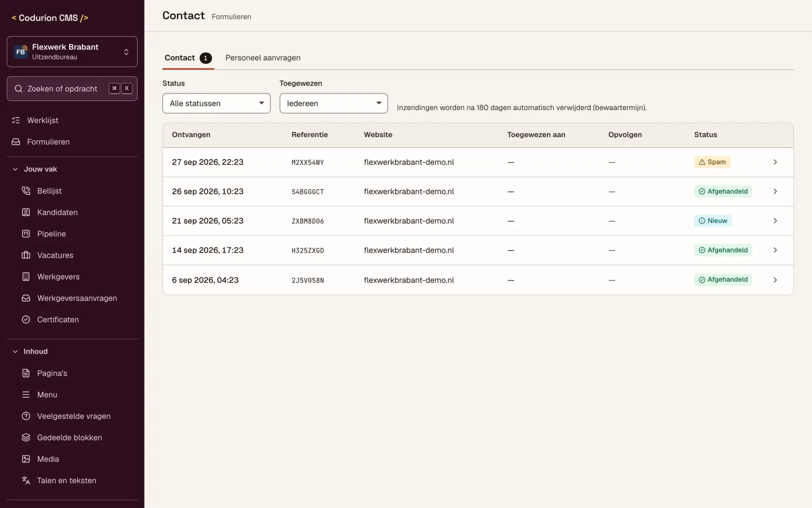Click the Opvolgen column header
This screenshot has height=508, width=812.
point(625,135)
